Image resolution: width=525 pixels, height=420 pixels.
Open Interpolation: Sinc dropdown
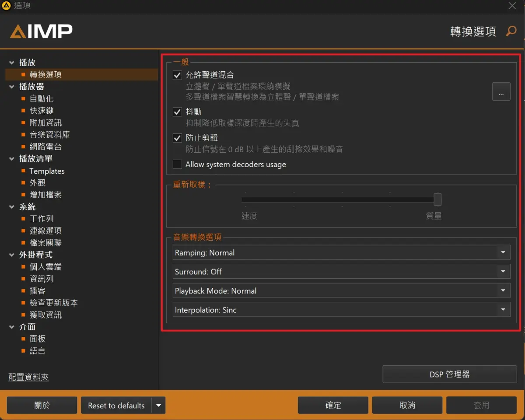click(342, 310)
